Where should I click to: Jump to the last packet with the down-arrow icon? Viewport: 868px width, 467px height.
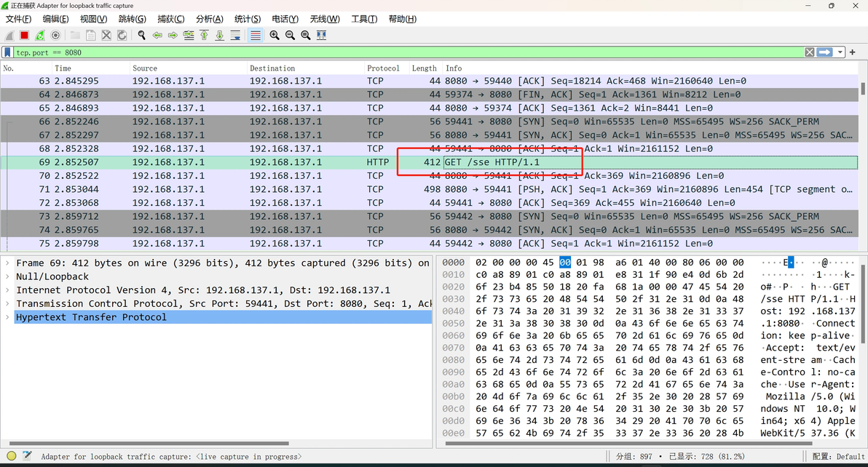tap(220, 36)
